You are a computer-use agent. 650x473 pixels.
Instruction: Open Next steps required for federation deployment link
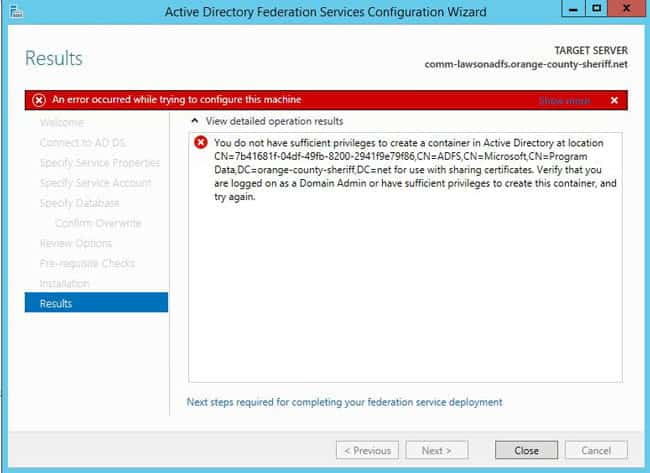click(x=344, y=402)
